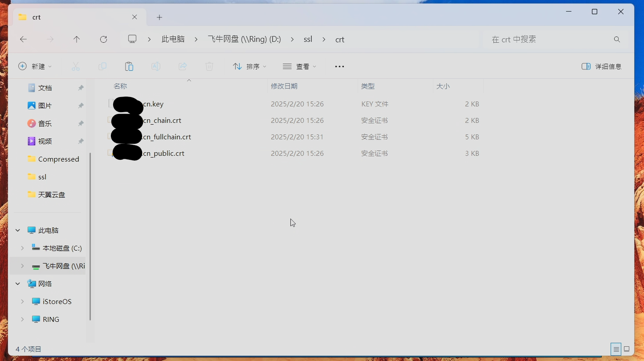Screen dimensions: 644x361
Task: Click the paste clipboard icon
Action: point(129,66)
